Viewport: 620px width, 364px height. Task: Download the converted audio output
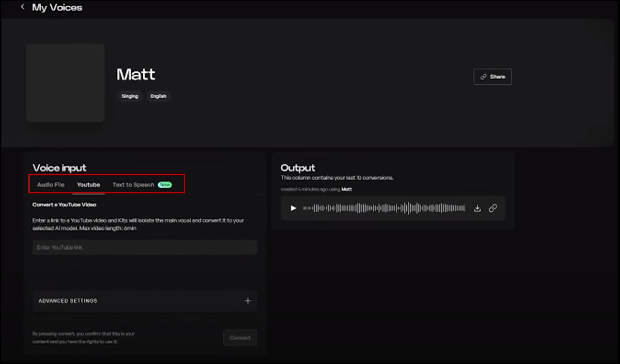[478, 208]
